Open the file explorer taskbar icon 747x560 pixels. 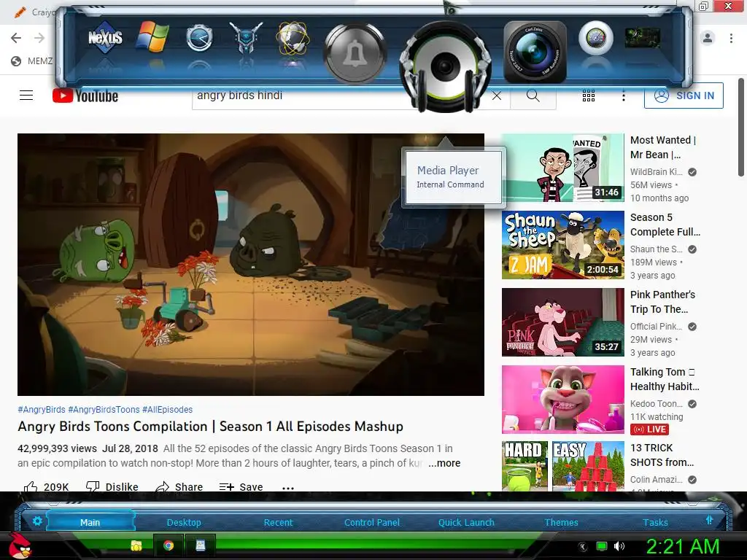point(136,545)
